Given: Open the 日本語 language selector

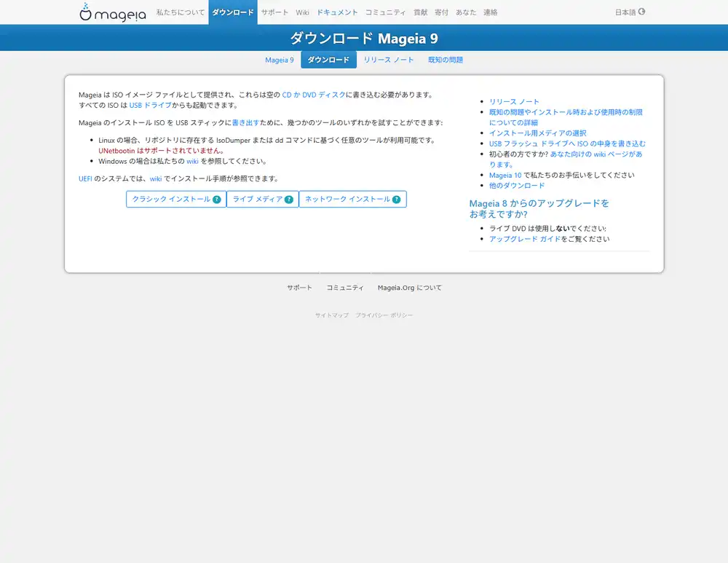Looking at the screenshot, I should pyautogui.click(x=630, y=12).
